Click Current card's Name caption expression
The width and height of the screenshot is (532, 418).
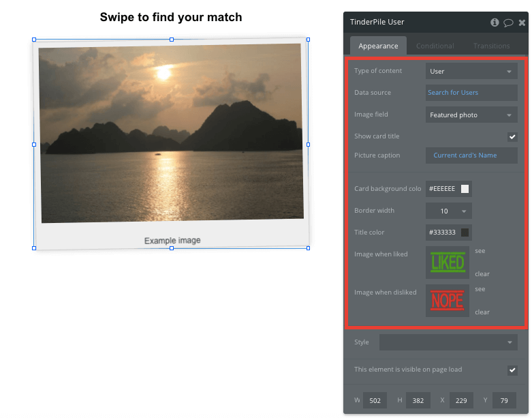point(465,155)
